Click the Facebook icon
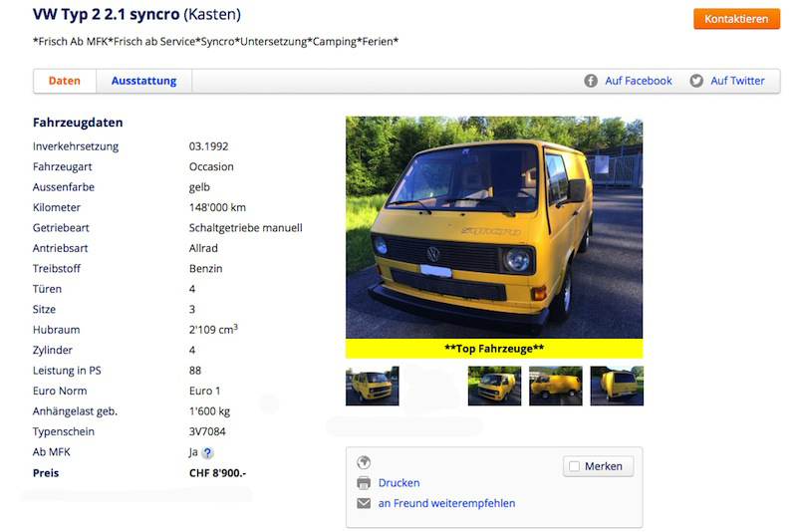Viewport: 797px width, 532px height. coord(591,81)
